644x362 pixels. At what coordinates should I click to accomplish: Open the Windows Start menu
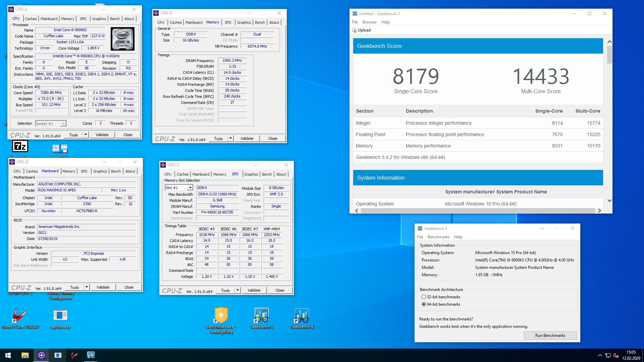[8, 355]
